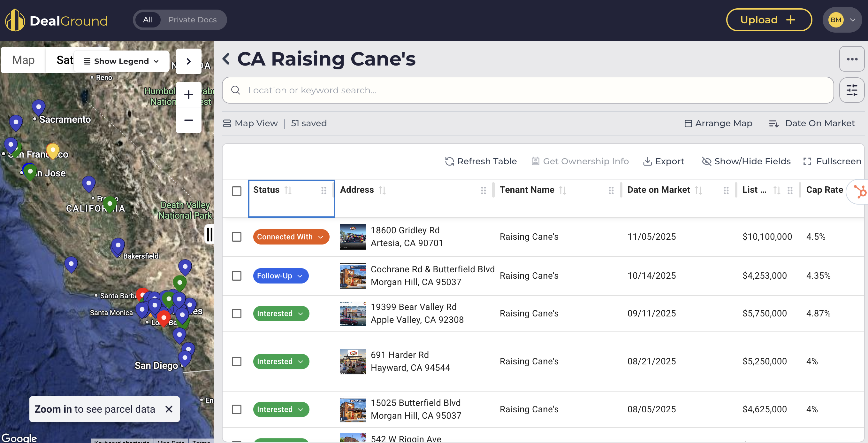The width and height of the screenshot is (868, 443).
Task: Check the select-all checkbox in table header
Action: pos(237,191)
